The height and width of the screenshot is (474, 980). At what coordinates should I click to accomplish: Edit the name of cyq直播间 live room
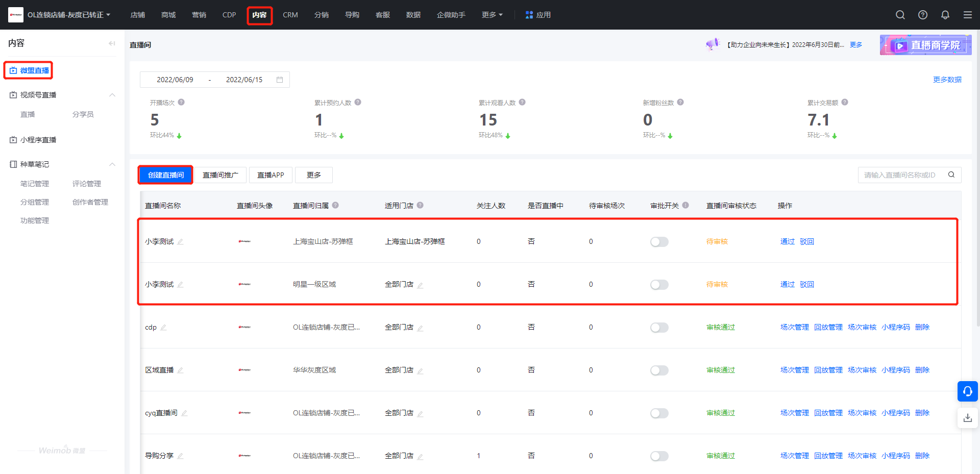[x=184, y=413]
